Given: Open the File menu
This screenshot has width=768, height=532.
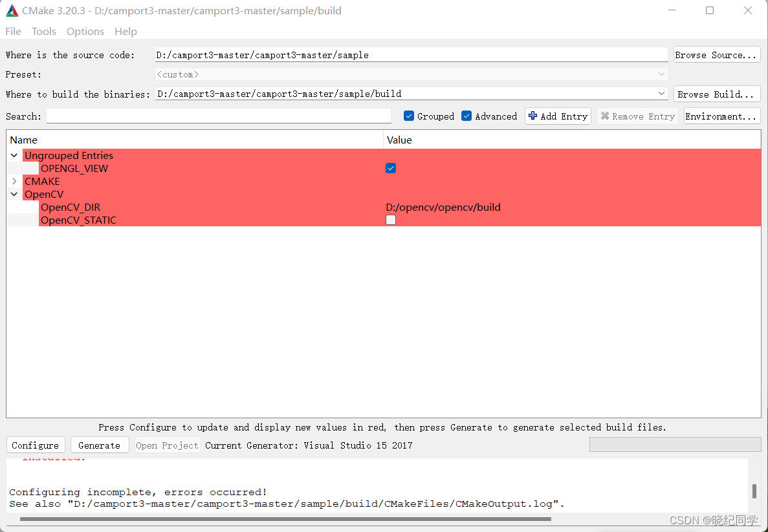Looking at the screenshot, I should pyautogui.click(x=13, y=31).
